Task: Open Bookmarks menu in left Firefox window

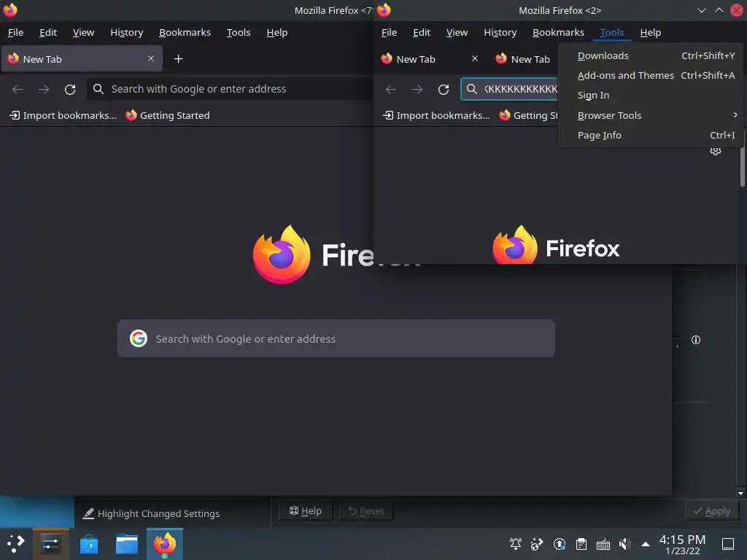Action: tap(185, 32)
